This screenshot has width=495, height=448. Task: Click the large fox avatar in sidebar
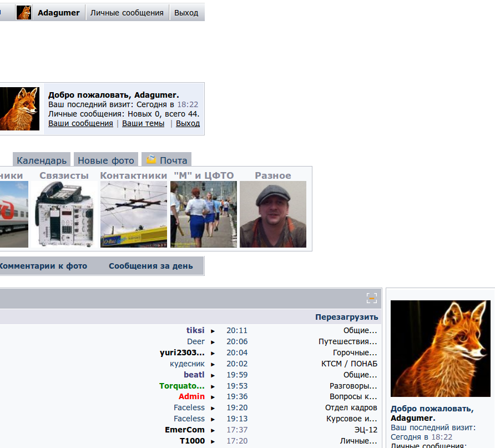(441, 349)
